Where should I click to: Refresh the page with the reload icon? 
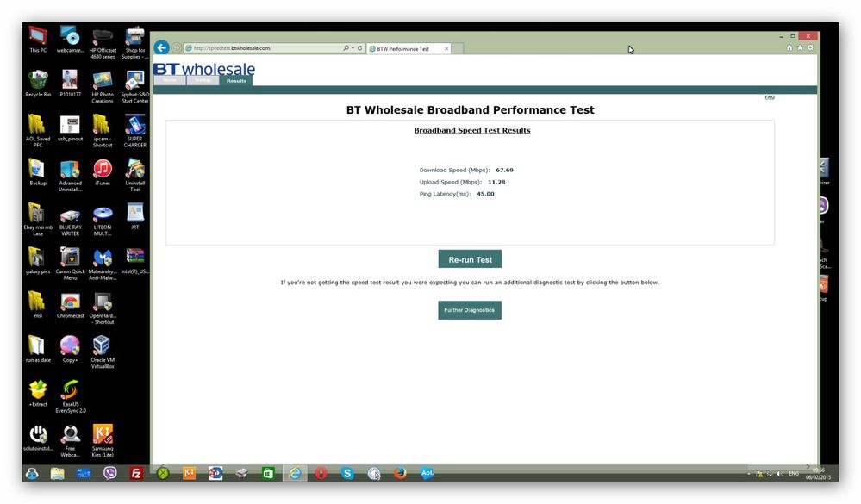click(359, 47)
